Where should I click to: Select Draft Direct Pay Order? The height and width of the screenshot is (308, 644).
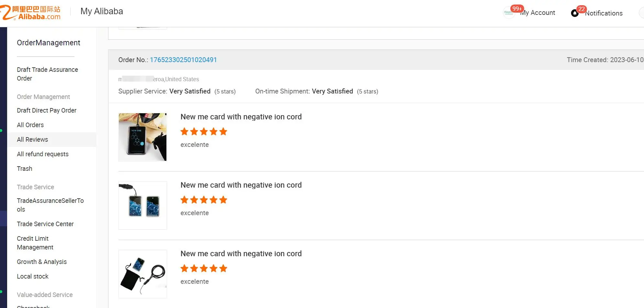pyautogui.click(x=47, y=110)
